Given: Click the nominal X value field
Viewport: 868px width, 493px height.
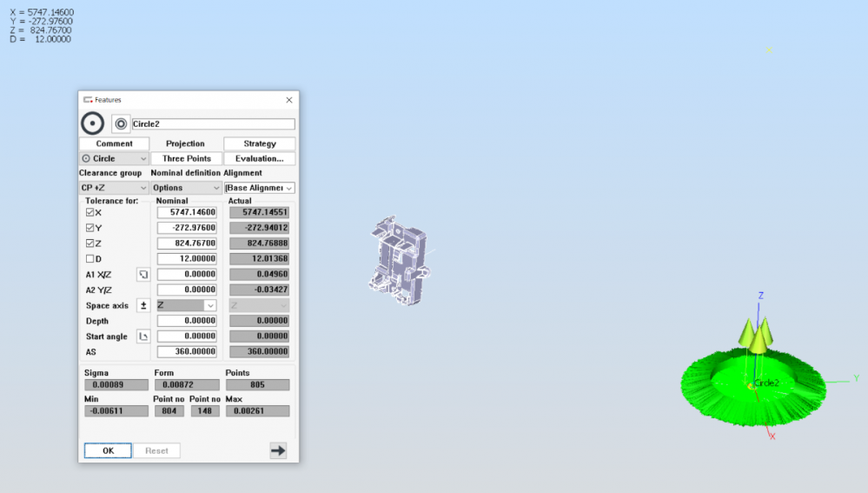Looking at the screenshot, I should pyautogui.click(x=187, y=212).
